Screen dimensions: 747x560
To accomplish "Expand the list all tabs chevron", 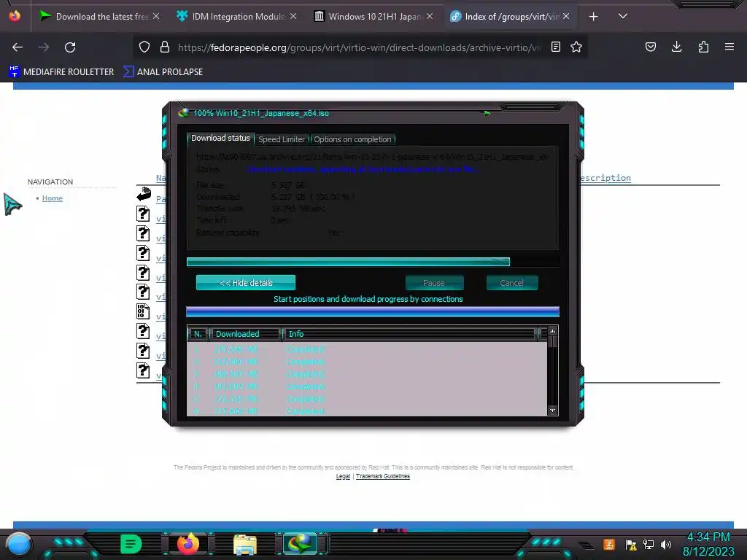I will [x=623, y=16].
